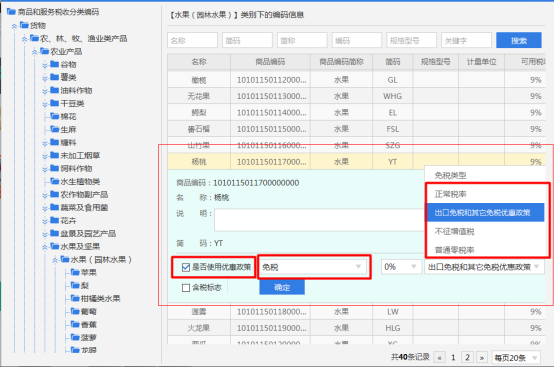Collapse the 农业产品 tree node
The image size is (554, 367).
(x=35, y=52)
